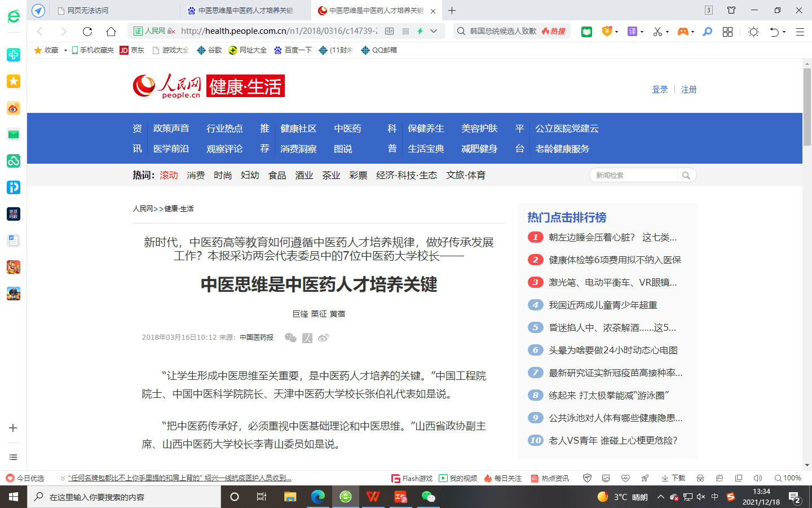Click the news search magnifier icon
This screenshot has height=508, width=812.
click(x=686, y=176)
